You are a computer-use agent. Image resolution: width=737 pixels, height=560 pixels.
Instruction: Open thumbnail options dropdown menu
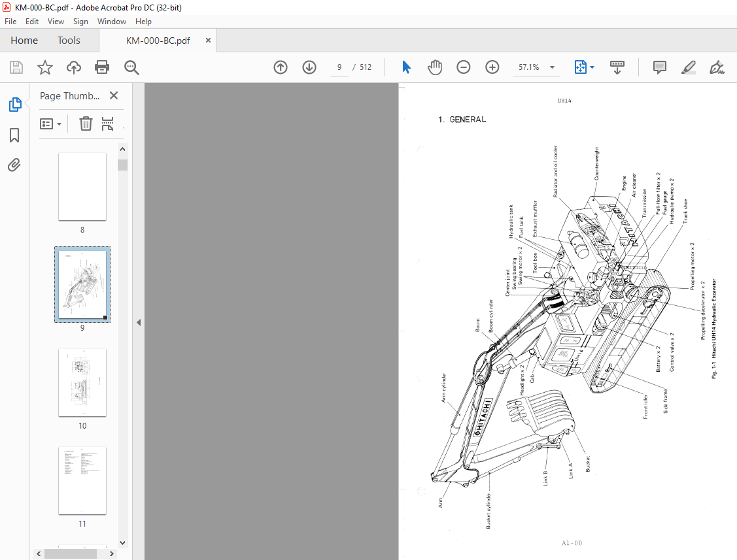click(51, 124)
